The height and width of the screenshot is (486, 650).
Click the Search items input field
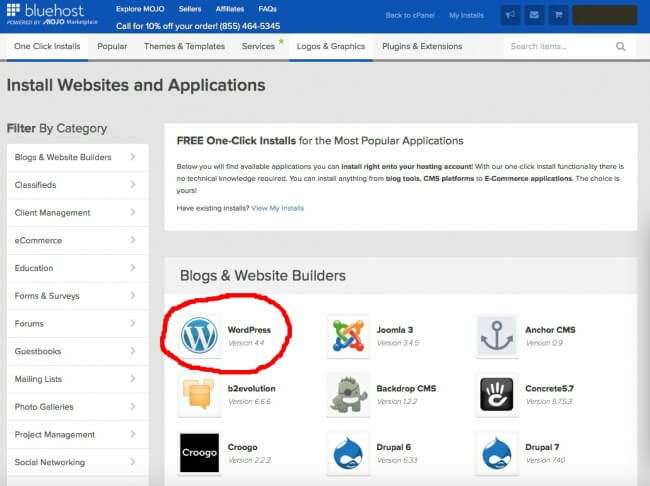pyautogui.click(x=558, y=46)
